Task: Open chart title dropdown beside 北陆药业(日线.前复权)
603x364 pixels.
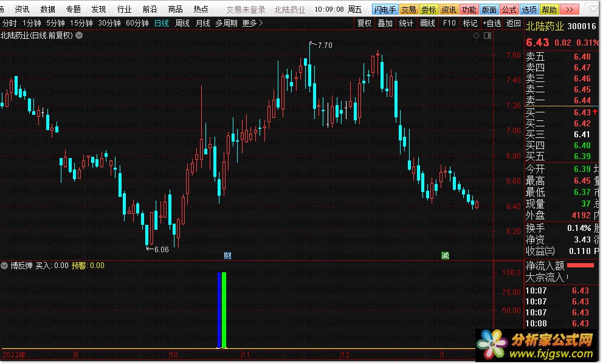Action: click(x=79, y=35)
